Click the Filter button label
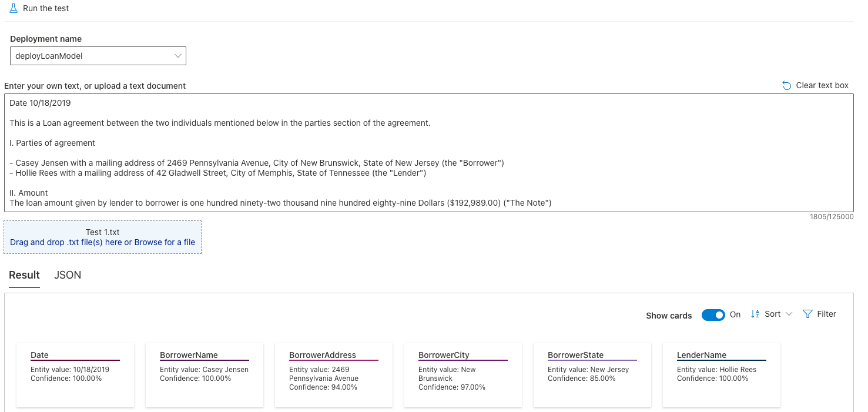The height and width of the screenshot is (412, 868). pos(826,314)
